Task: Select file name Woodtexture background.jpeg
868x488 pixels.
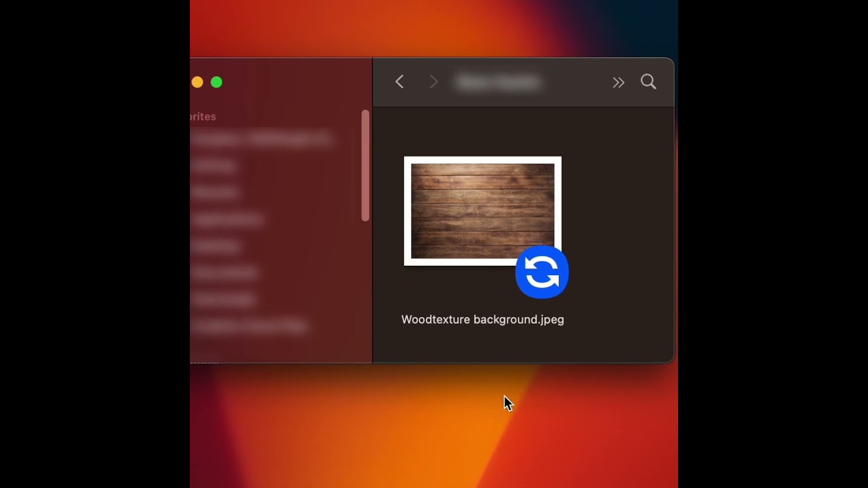Action: [x=483, y=319]
